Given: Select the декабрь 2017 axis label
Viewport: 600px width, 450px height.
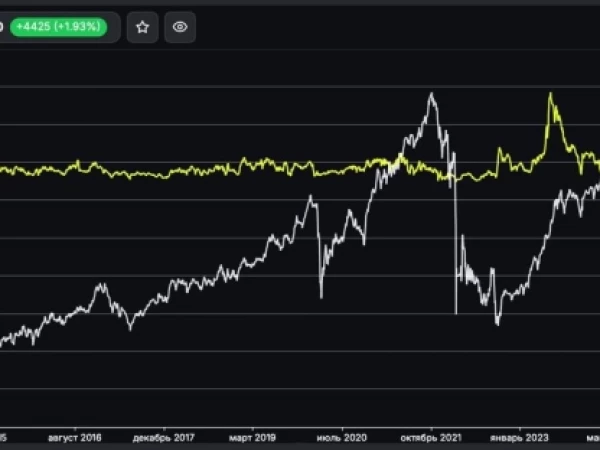Looking at the screenshot, I should pos(163,438).
